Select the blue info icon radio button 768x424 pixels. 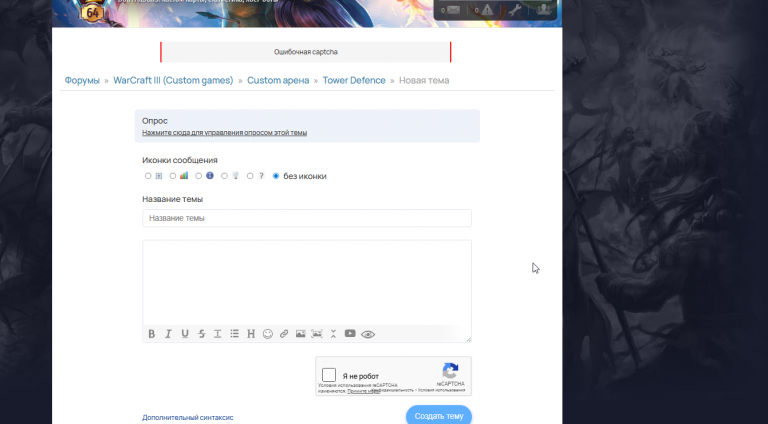coord(198,176)
